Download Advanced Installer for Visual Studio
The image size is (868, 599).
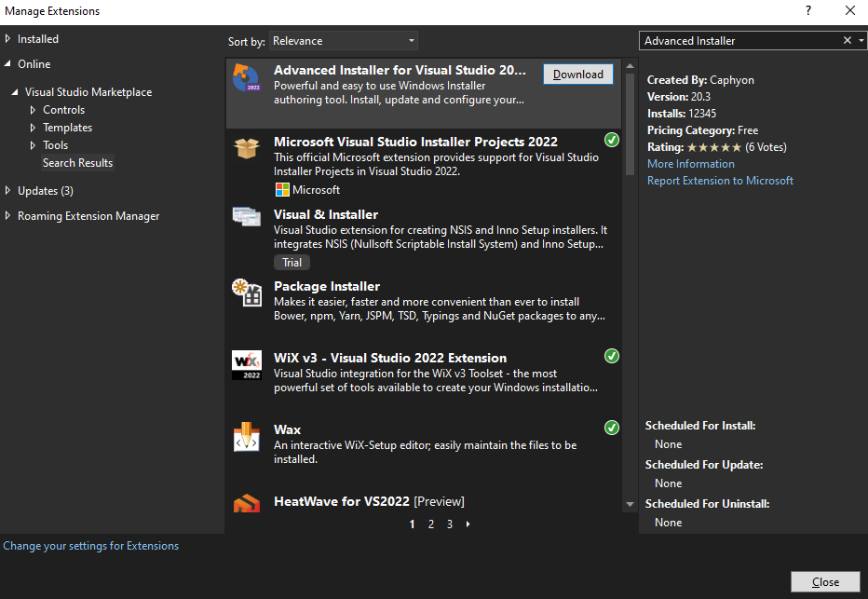[x=578, y=75]
